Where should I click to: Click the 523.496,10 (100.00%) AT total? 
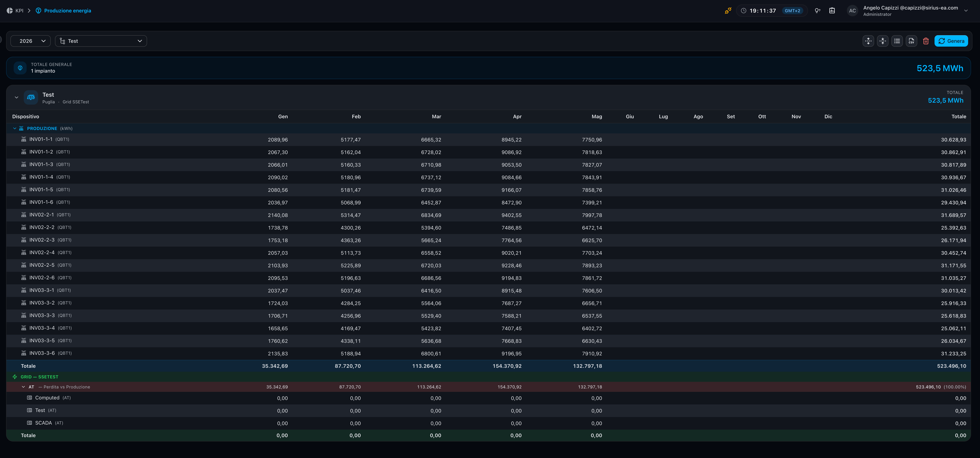(941, 387)
